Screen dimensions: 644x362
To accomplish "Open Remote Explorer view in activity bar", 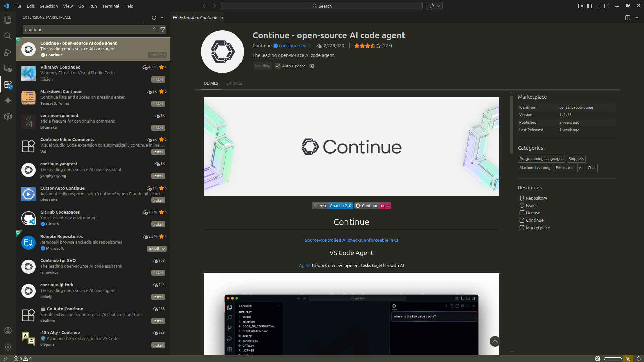I will tap(8, 68).
